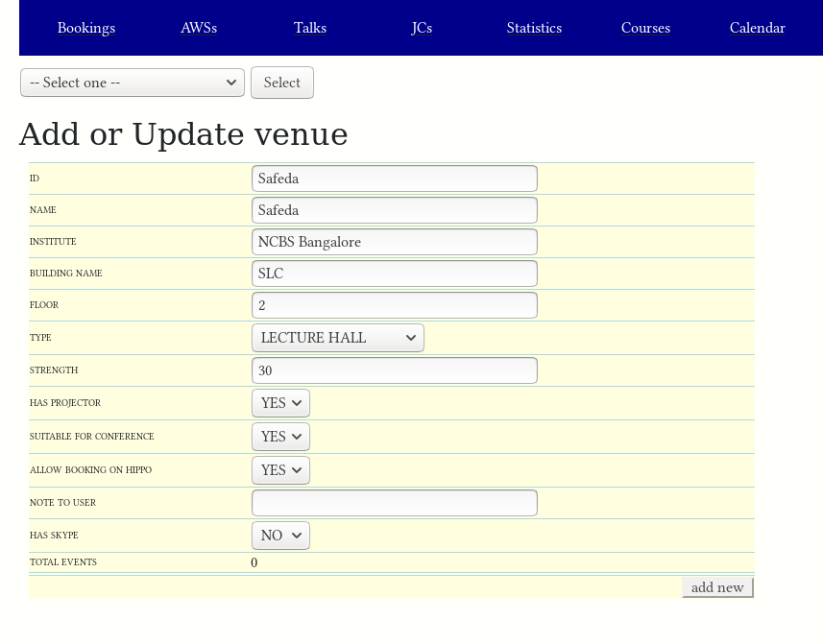
Task: Click the empty Note To User field
Action: click(x=395, y=503)
